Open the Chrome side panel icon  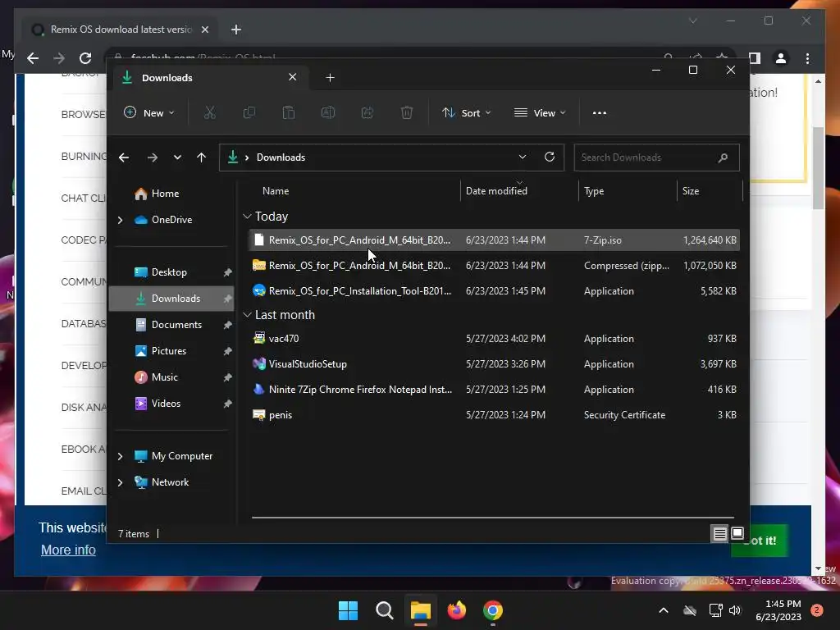[x=755, y=58]
